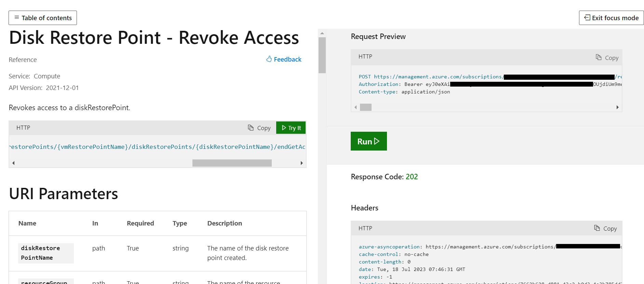Copy the HTTP endpoint code block
Image resolution: width=644 pixels, height=284 pixels.
coord(259,128)
